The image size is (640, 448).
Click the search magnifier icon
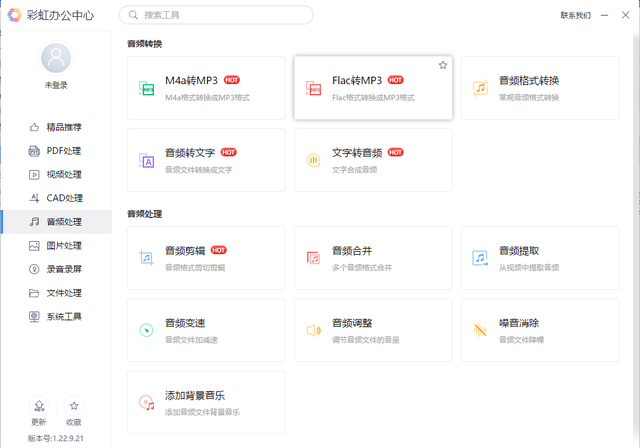(x=133, y=15)
